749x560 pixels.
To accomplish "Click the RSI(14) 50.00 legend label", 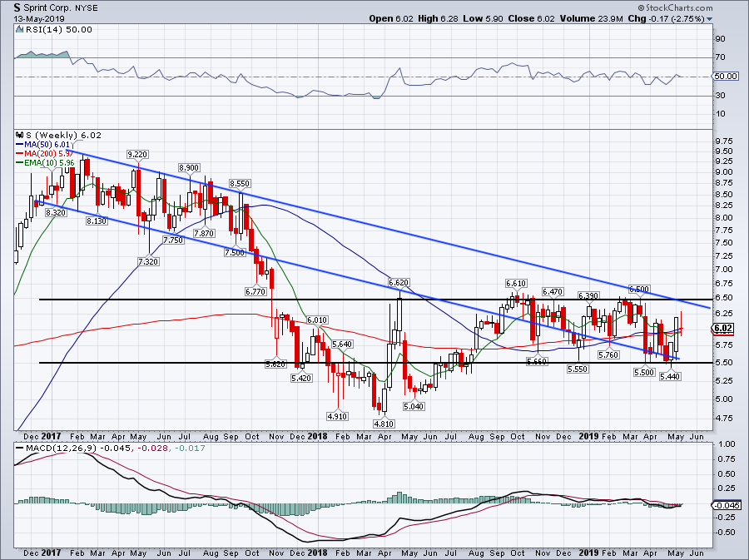I will coord(58,30).
